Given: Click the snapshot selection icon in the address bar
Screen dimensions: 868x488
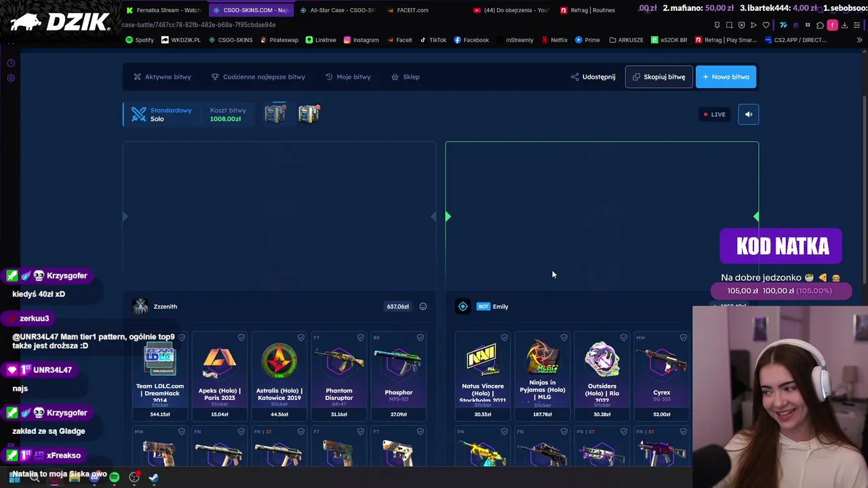Looking at the screenshot, I should 729,25.
